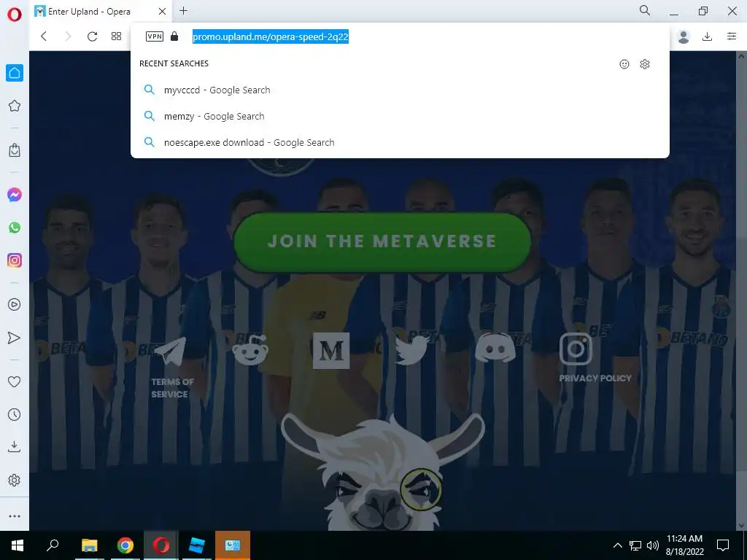Viewport: 747px width, 560px height.
Task: Open Settings gear in sidebar
Action: [15, 480]
